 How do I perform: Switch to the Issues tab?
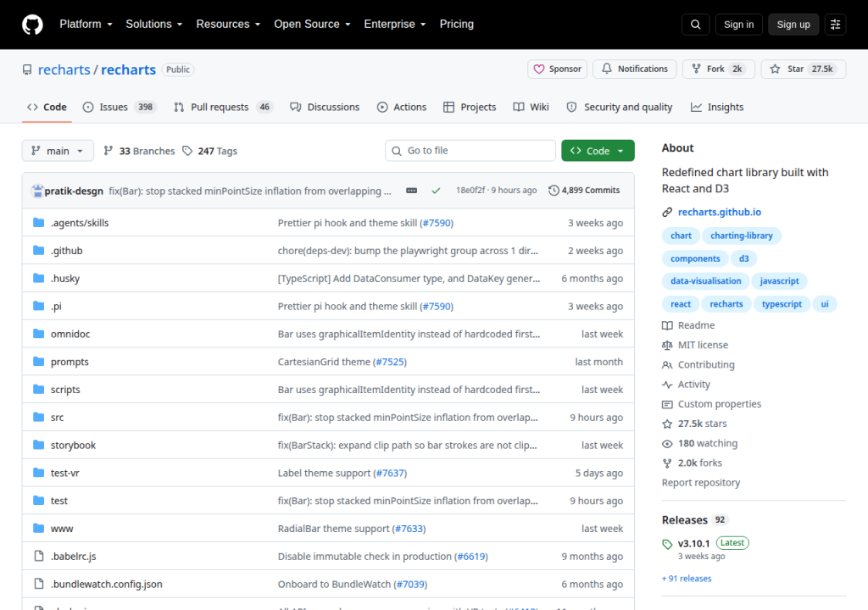click(120, 107)
